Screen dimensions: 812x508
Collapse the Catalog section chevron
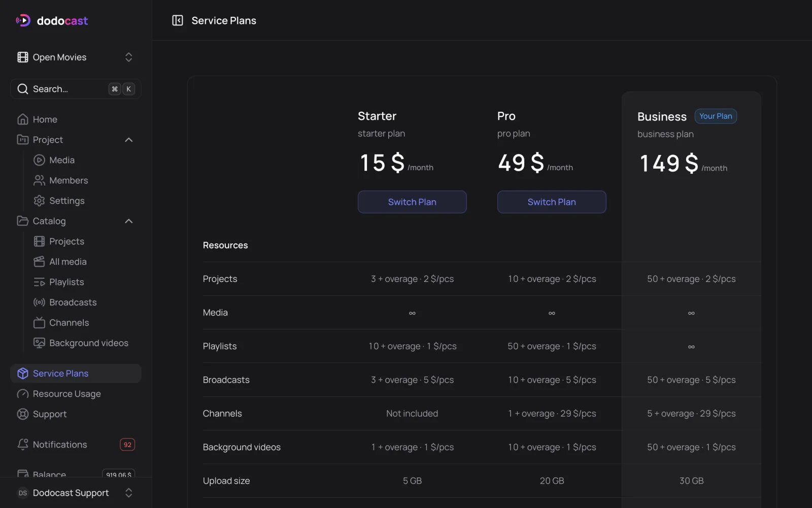pyautogui.click(x=129, y=221)
